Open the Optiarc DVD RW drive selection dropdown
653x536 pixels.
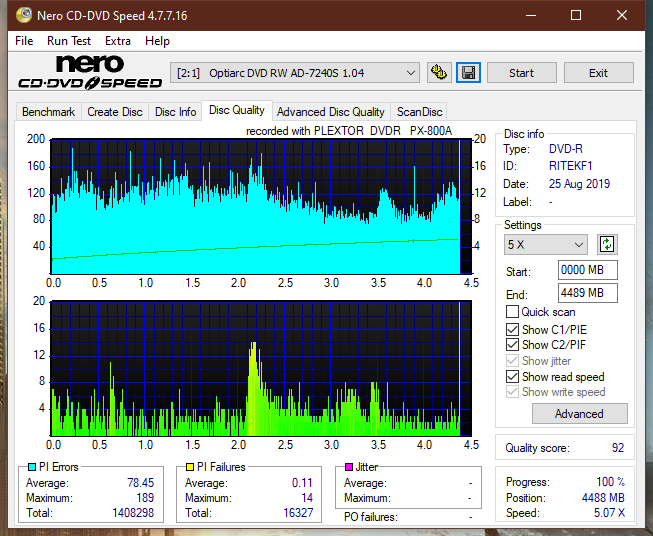click(294, 73)
